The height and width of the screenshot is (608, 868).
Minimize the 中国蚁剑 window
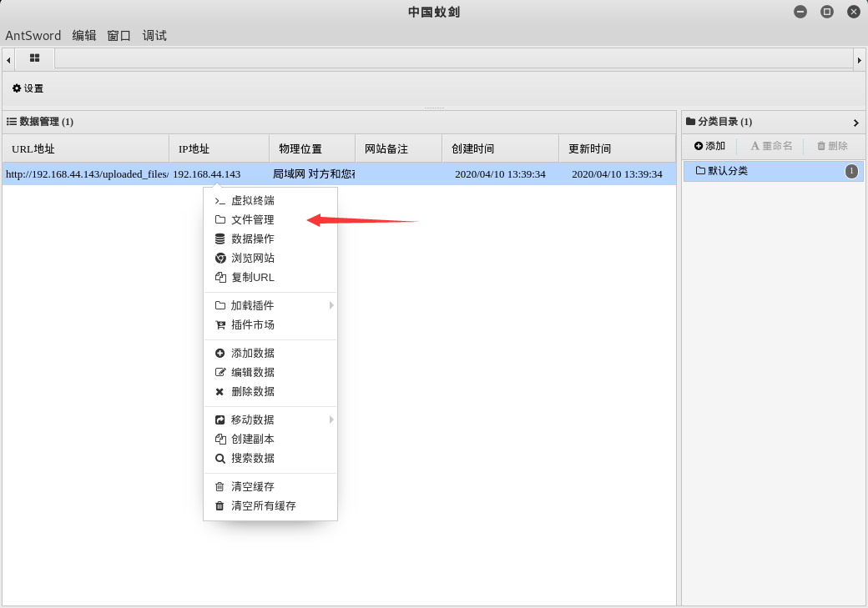800,12
